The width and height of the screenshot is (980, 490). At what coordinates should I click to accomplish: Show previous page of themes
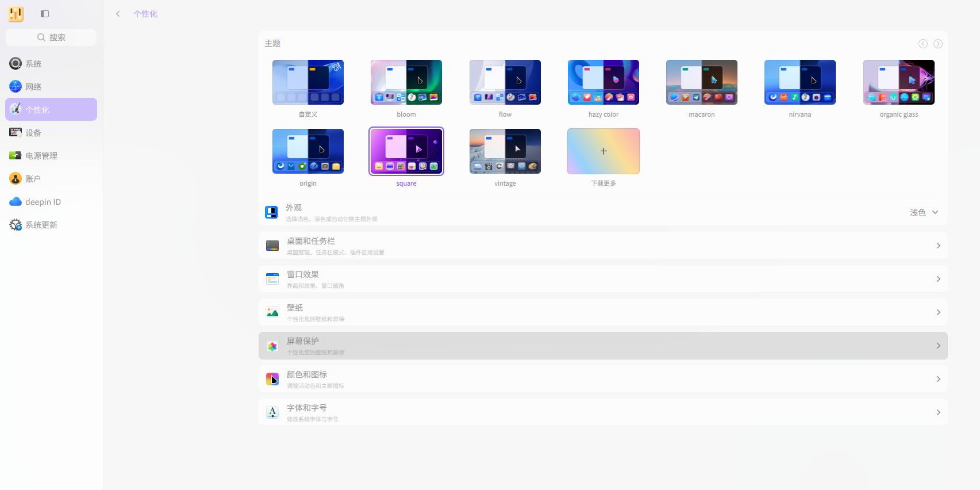[x=923, y=44]
